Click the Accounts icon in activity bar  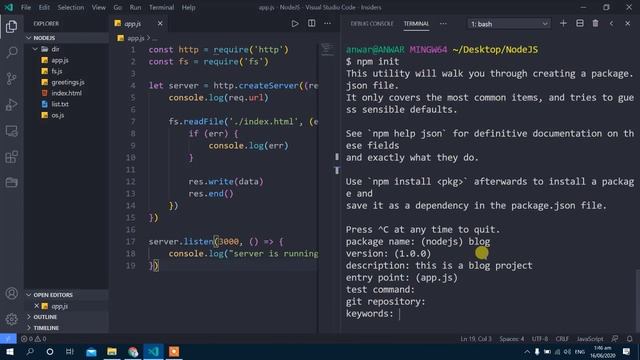(11, 293)
